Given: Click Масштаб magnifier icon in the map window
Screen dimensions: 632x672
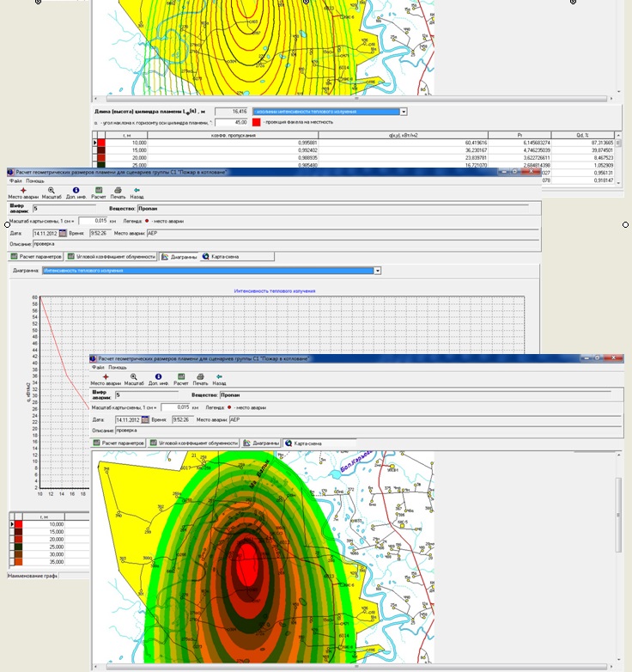Looking at the screenshot, I should (134, 376).
